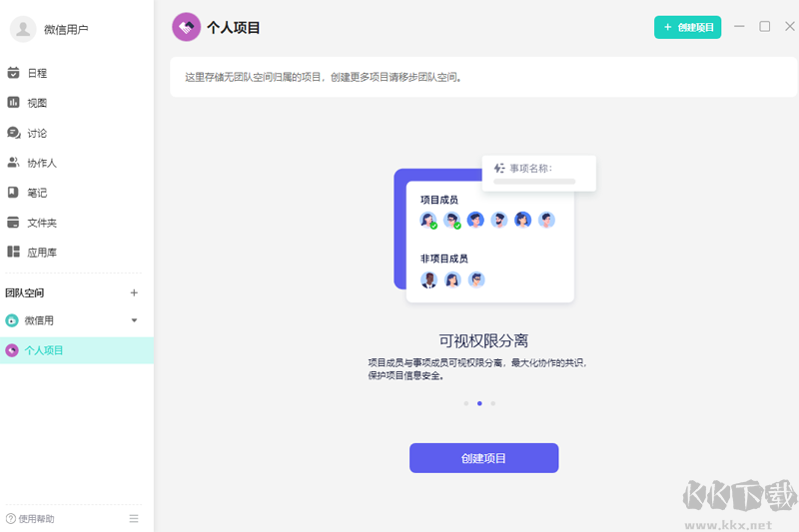Expand the 微信用 team dropdown arrow
This screenshot has height=532, width=799.
tap(134, 320)
